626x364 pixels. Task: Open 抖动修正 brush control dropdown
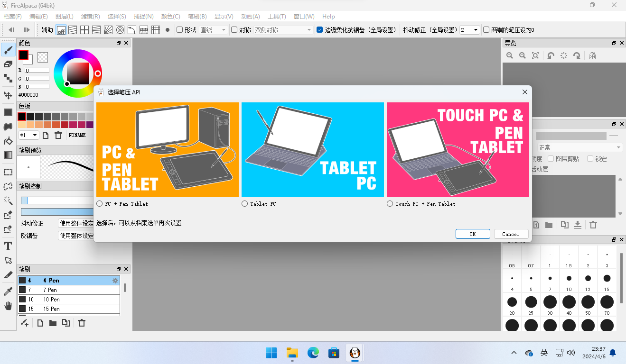point(76,223)
